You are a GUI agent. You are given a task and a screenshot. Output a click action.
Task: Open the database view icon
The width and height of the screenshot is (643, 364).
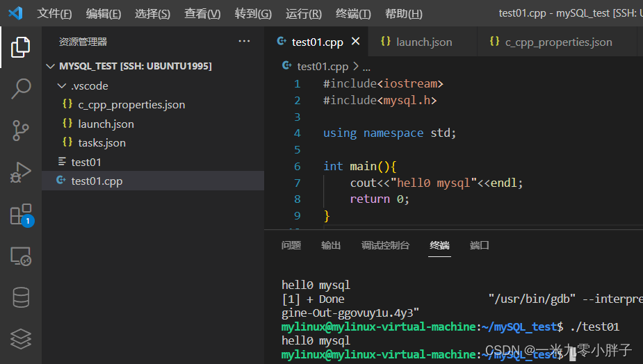21,297
